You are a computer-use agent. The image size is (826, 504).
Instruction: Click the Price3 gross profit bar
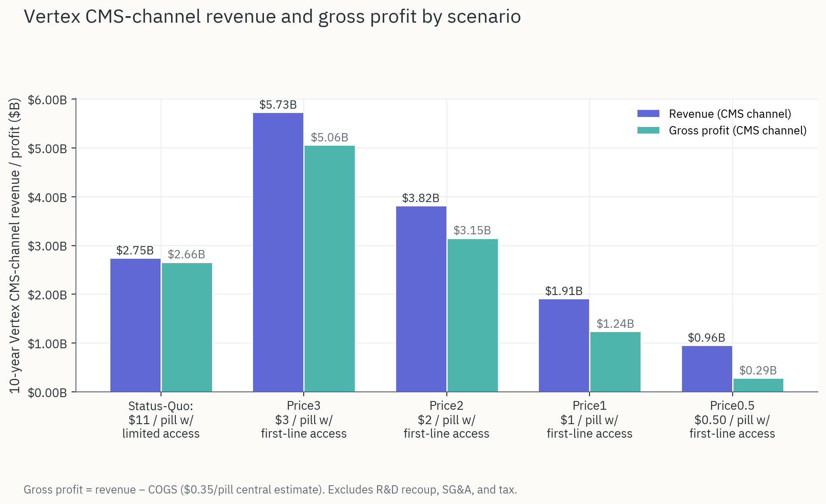tap(329, 269)
